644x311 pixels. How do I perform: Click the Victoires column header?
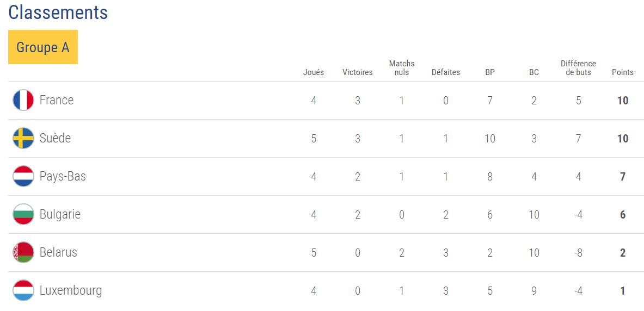click(x=358, y=72)
